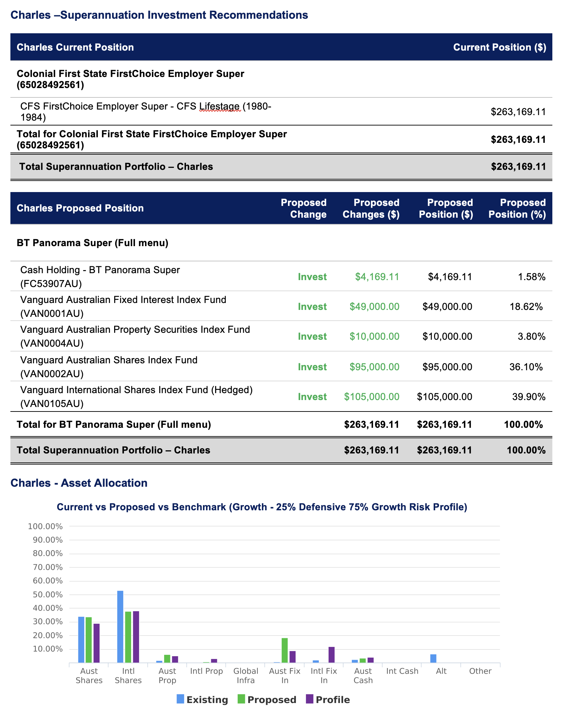This screenshot has width=569, height=728.
Task: Click the 36.10% proposed position value
Action: pyautogui.click(x=526, y=367)
